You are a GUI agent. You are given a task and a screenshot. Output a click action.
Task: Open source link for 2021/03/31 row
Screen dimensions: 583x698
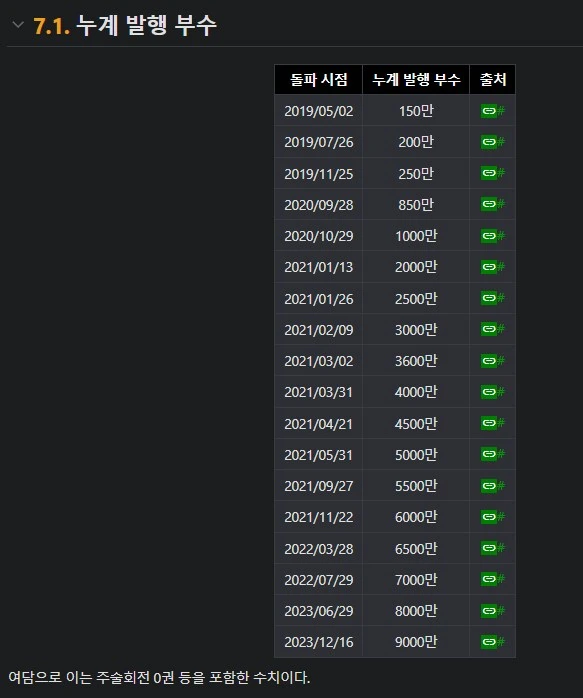coord(493,392)
